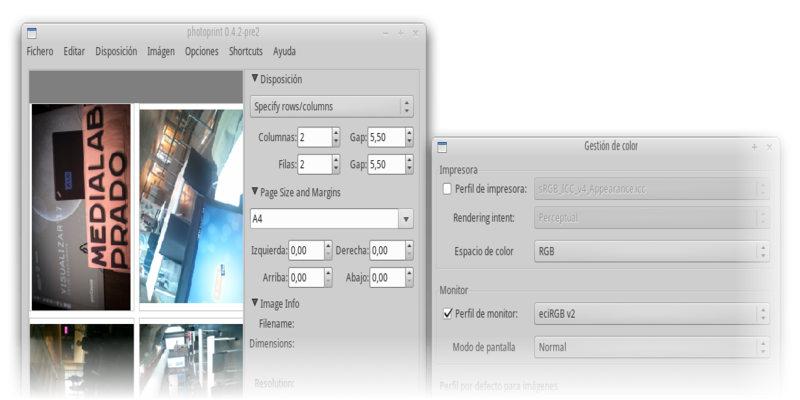Open the Disposición menu

tap(116, 51)
